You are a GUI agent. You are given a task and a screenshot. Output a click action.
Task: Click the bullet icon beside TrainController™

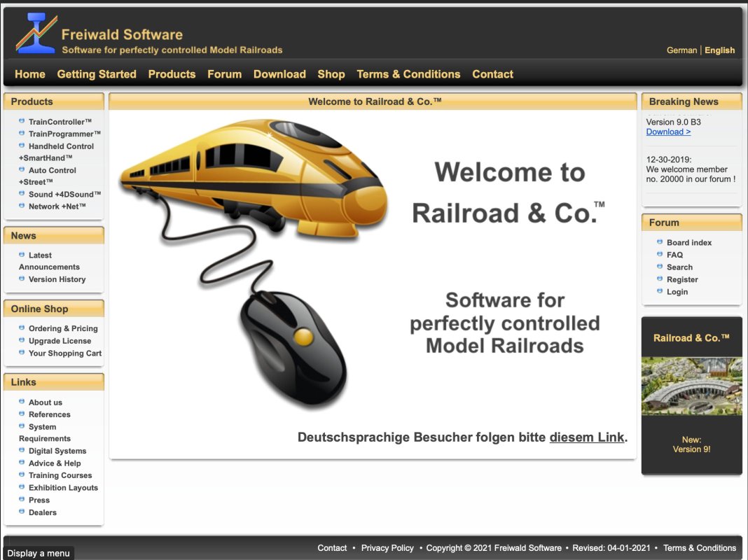(22, 122)
